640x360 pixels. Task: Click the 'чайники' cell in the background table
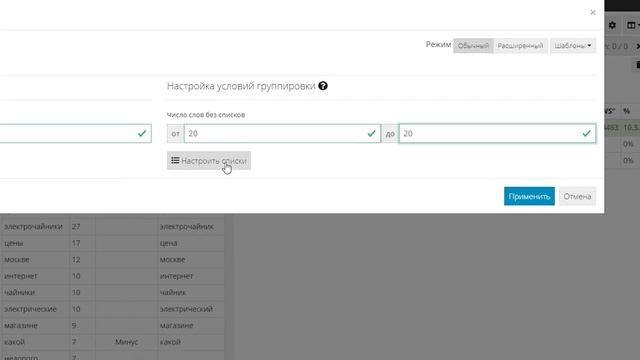tap(35, 293)
